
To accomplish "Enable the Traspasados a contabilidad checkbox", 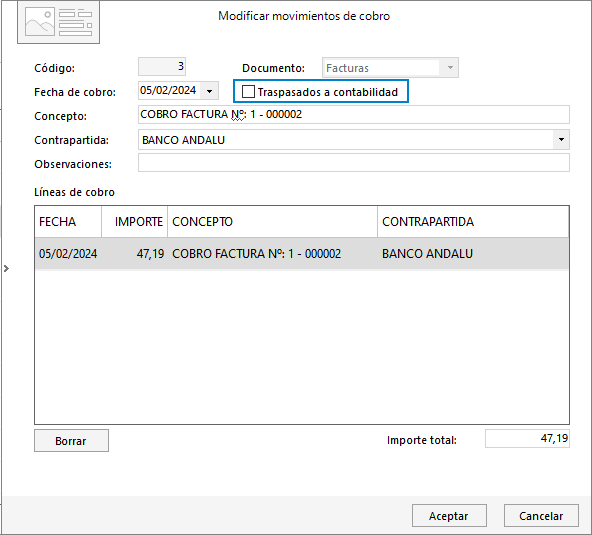I will (x=248, y=92).
